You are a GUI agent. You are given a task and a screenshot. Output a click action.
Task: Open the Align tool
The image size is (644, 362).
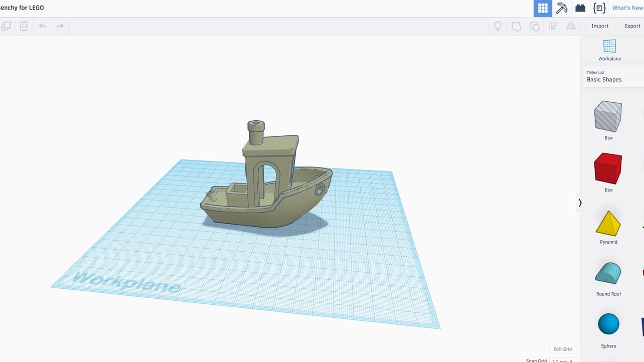(553, 26)
